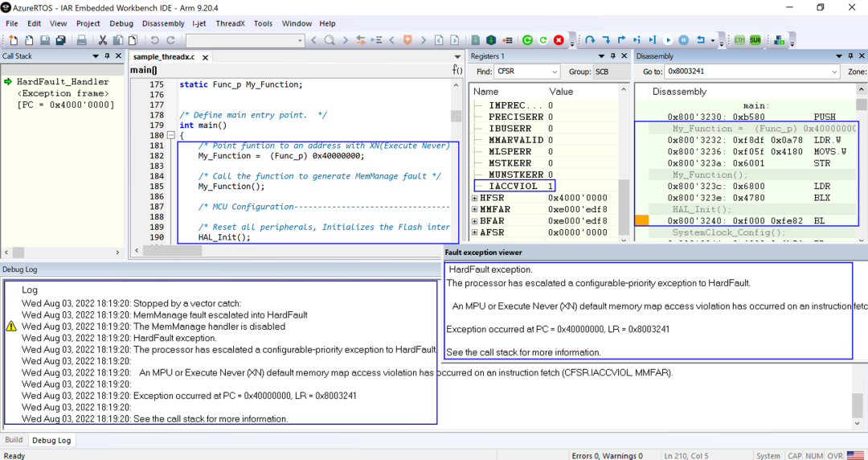Open the I-jet menu

200,23
